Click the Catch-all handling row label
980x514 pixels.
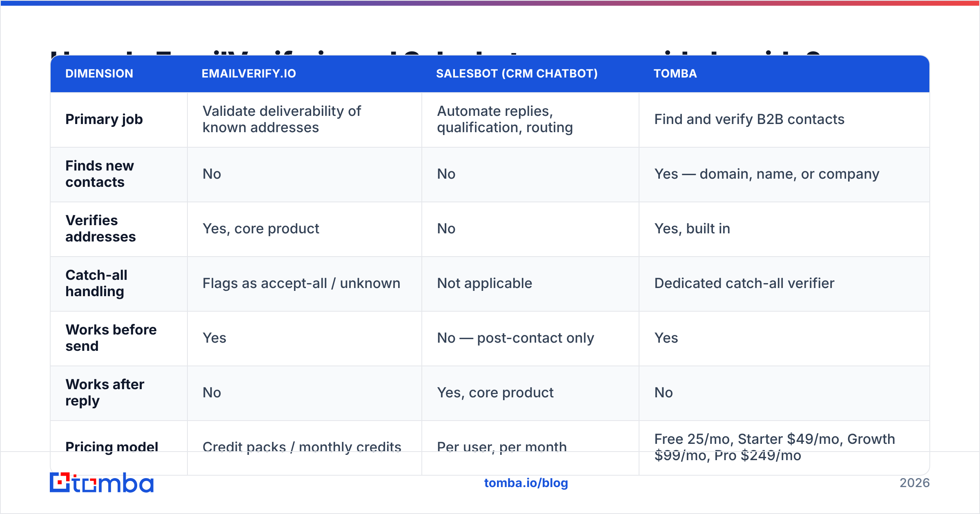pos(96,284)
